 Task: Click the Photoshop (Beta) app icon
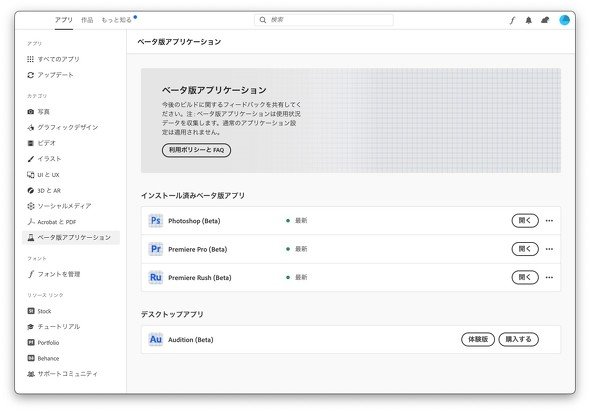(x=155, y=220)
